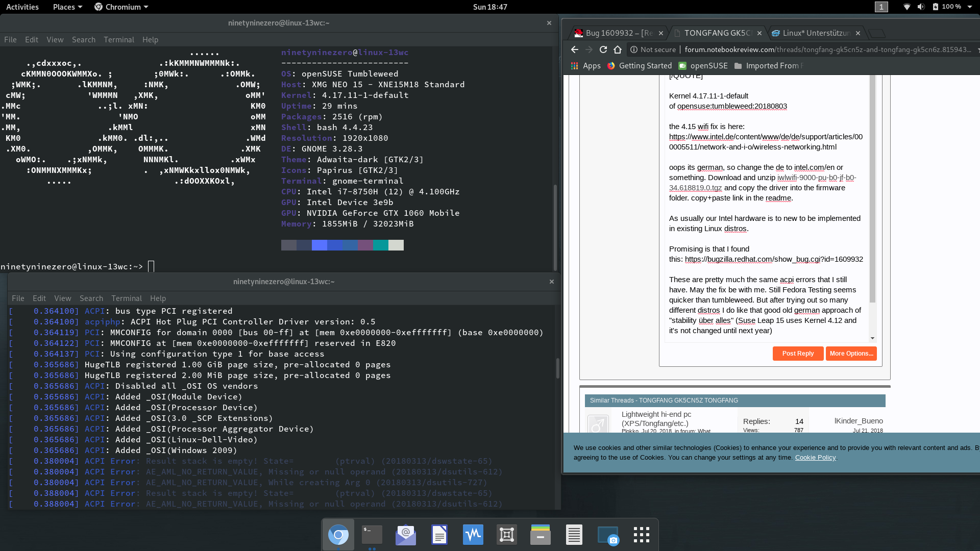This screenshot has height=551, width=980.
Task: Open the Imported From bookmarks folder
Action: click(x=769, y=66)
